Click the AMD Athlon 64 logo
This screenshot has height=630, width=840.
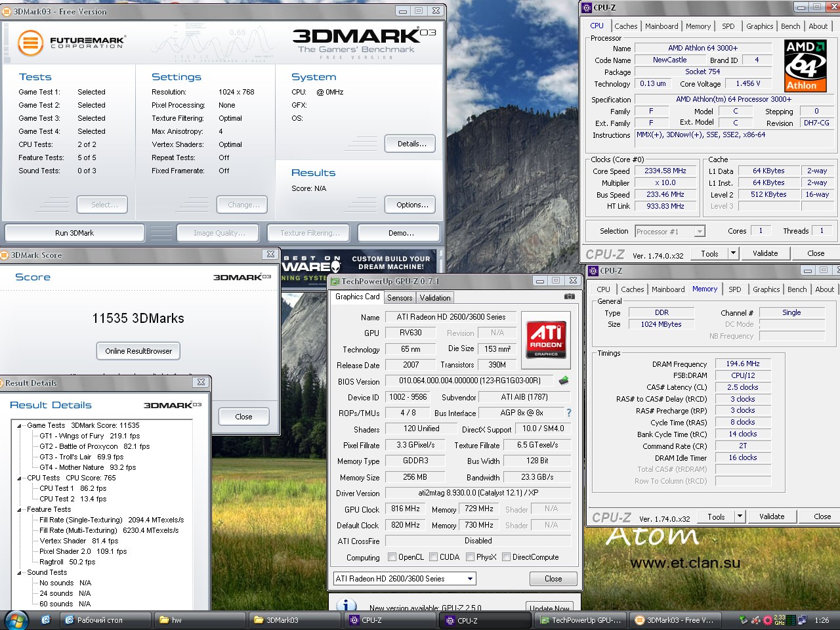(x=806, y=65)
